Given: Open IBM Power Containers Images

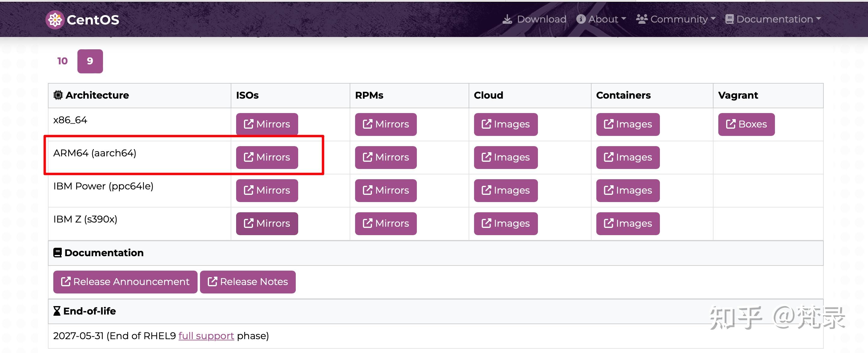Looking at the screenshot, I should (627, 190).
